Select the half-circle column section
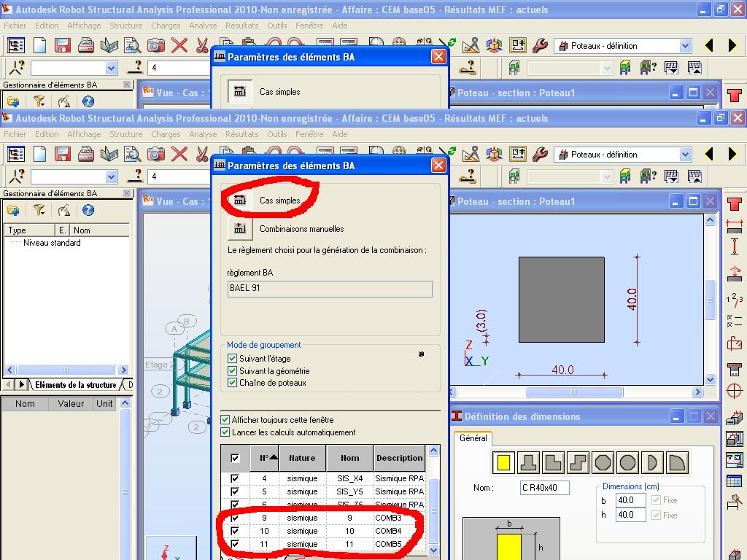Image resolution: width=747 pixels, height=560 pixels. tap(652, 462)
